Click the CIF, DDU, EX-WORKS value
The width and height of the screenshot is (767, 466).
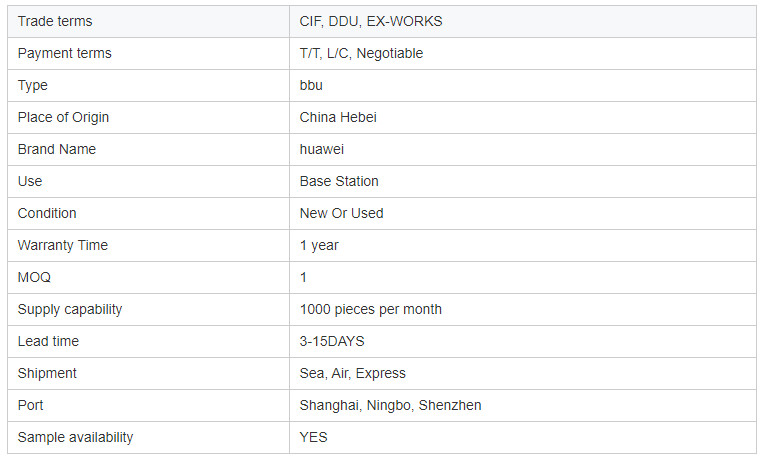(370, 21)
